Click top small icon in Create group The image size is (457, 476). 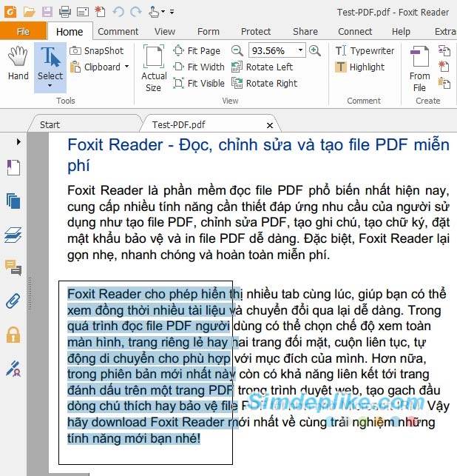point(444,50)
